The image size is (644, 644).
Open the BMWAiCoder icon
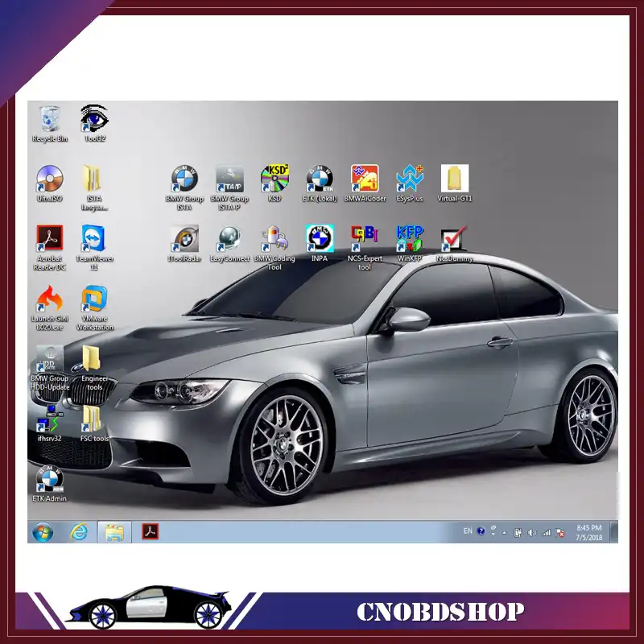(x=365, y=184)
